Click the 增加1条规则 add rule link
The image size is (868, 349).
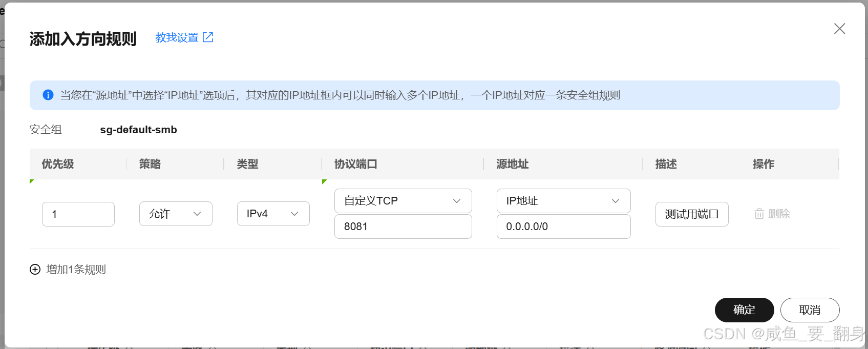pos(76,270)
